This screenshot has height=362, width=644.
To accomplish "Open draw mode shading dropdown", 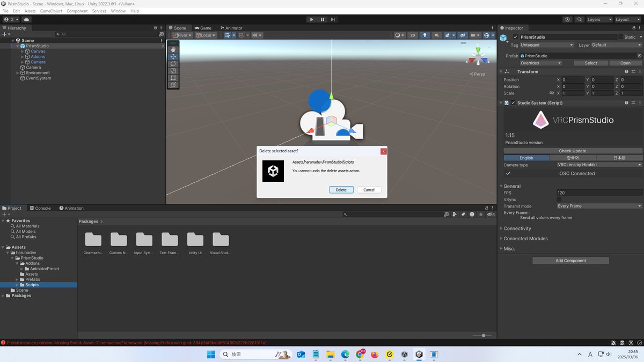I will point(399,35).
